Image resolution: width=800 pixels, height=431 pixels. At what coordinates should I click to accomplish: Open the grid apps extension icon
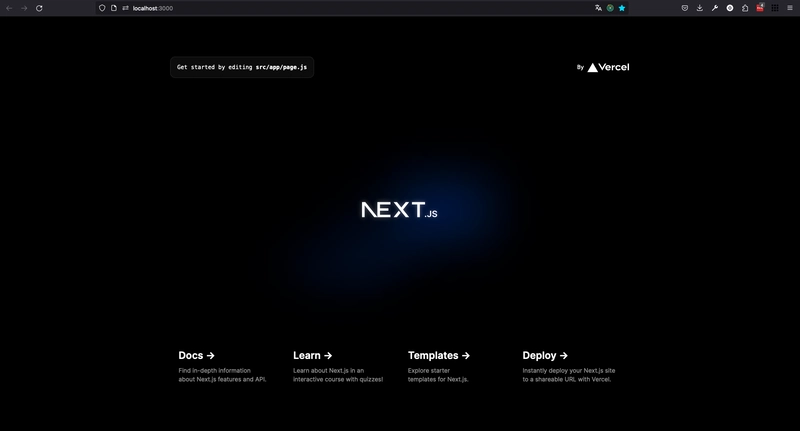coord(774,8)
